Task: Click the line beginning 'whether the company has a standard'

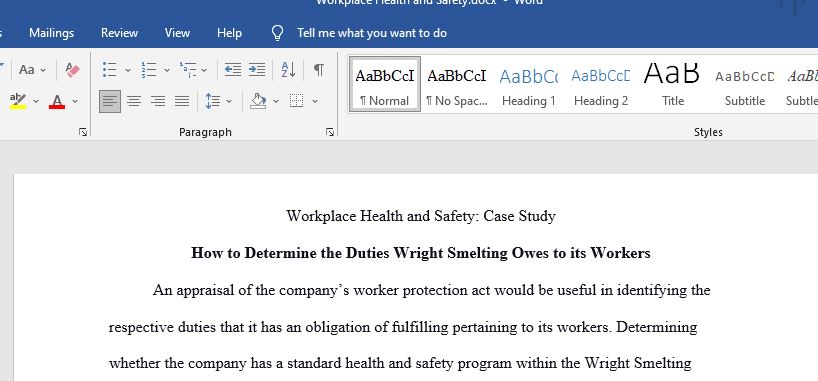Action: [x=400, y=363]
